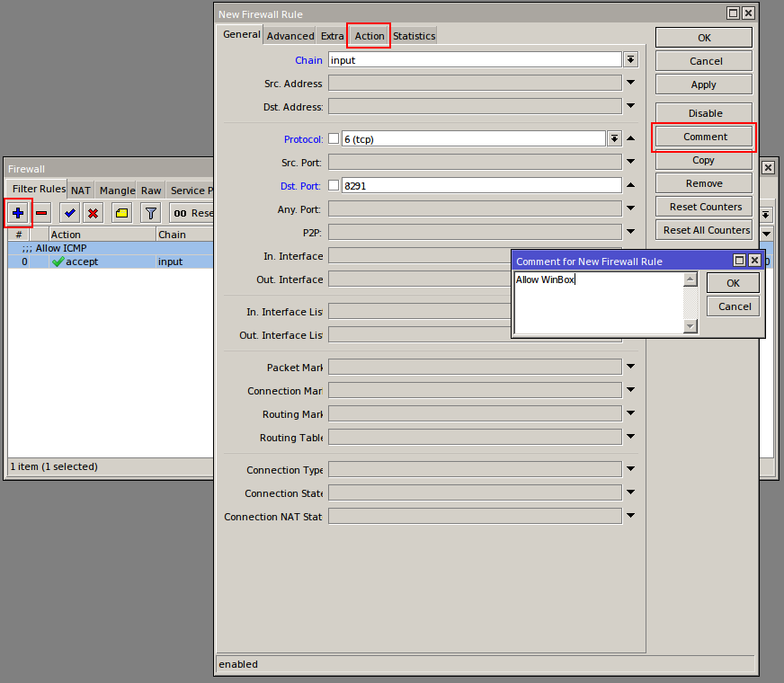The height and width of the screenshot is (683, 784).
Task: Open the Protocol dropdown list
Action: coord(614,138)
